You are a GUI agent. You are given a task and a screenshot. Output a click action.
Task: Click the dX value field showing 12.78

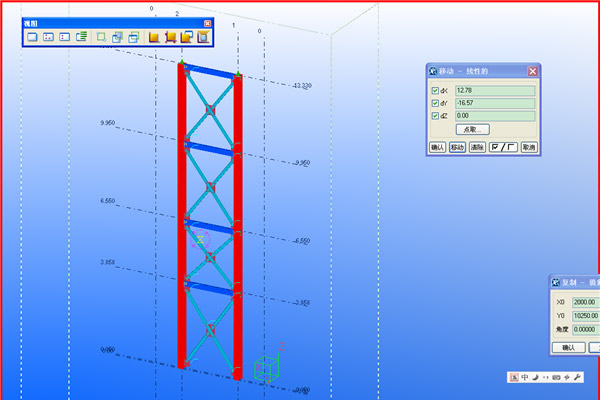coord(495,91)
